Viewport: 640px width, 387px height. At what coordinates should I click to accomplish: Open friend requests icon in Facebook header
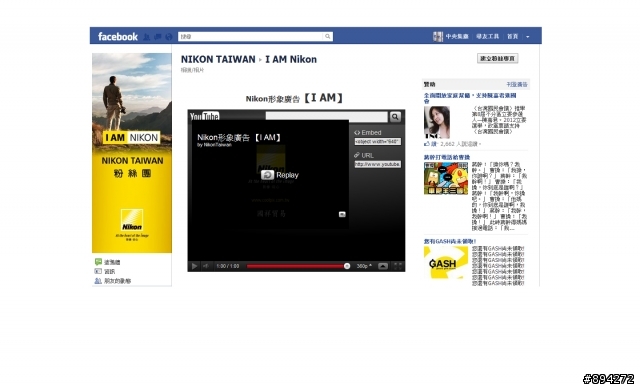[x=147, y=37]
